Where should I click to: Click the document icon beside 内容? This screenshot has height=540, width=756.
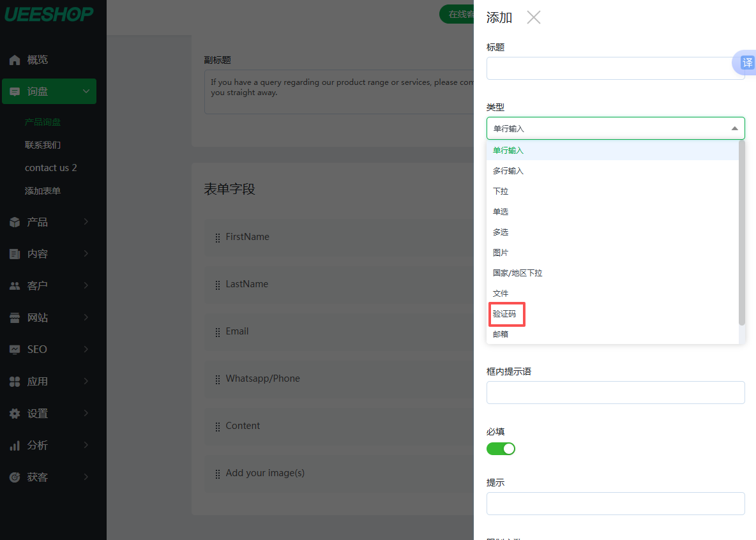15,254
